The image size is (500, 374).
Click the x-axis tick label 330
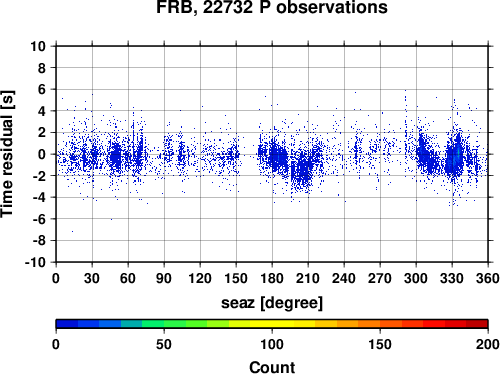click(452, 278)
